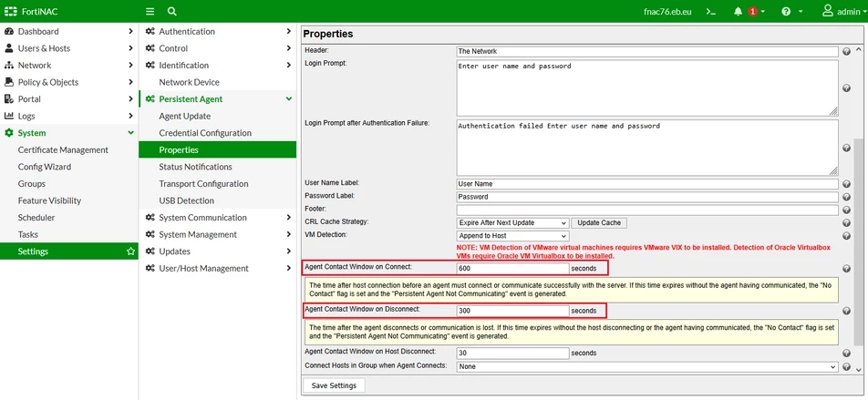The image size is (868, 400).
Task: Click help icon beside User Name Label
Action: pyautogui.click(x=846, y=184)
